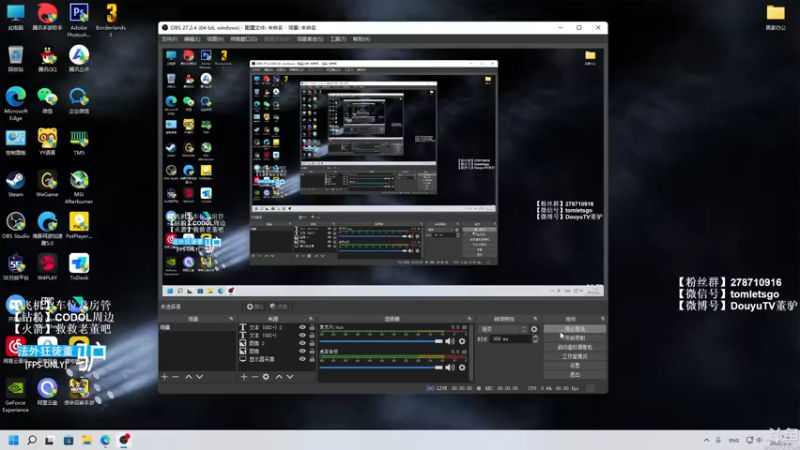Image resolution: width=800 pixels, height=450 pixels.
Task: Click the Exit button in Controls
Action: [575, 374]
